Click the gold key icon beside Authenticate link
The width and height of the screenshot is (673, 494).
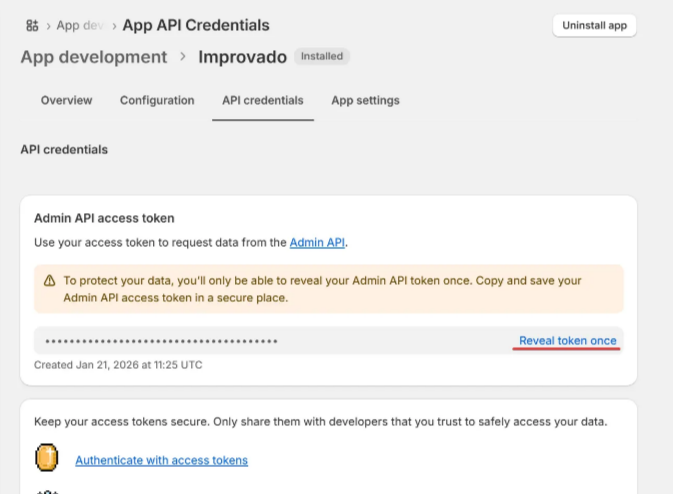(47, 459)
